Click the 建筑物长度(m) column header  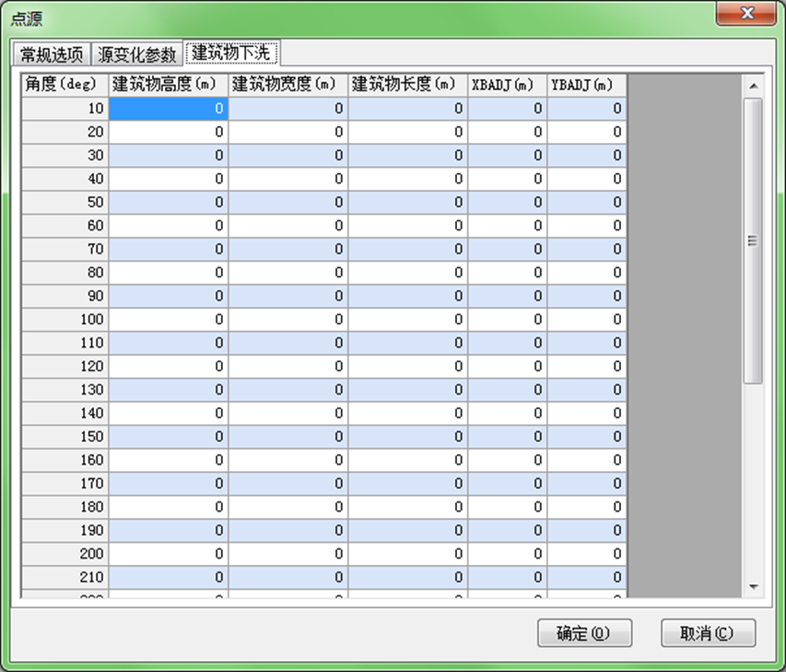(407, 85)
